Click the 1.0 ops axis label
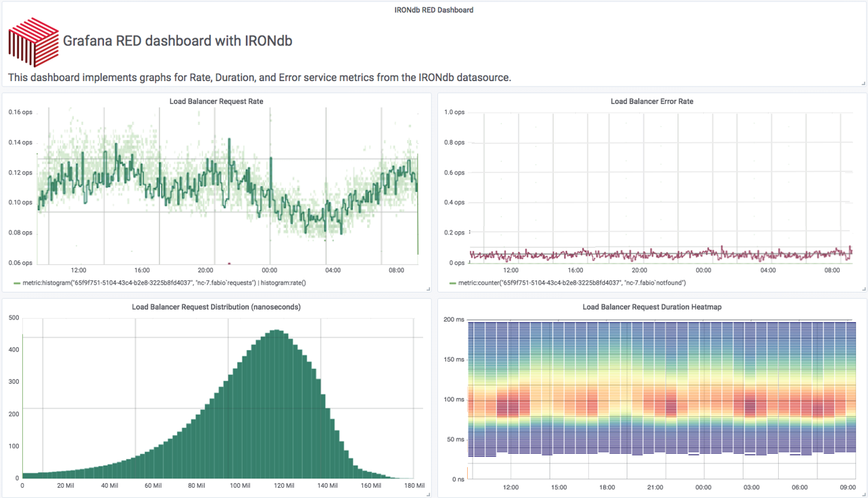Viewport: 868px width, 498px height. tap(454, 112)
